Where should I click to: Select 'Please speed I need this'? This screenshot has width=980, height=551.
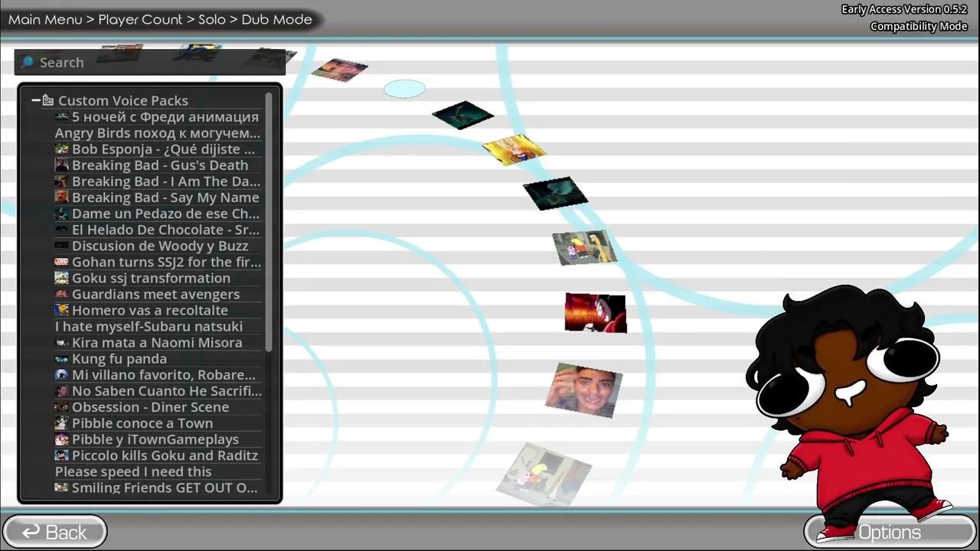point(133,471)
